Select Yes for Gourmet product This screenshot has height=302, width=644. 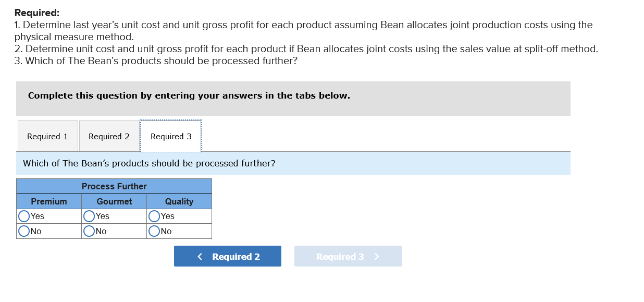[x=89, y=216]
